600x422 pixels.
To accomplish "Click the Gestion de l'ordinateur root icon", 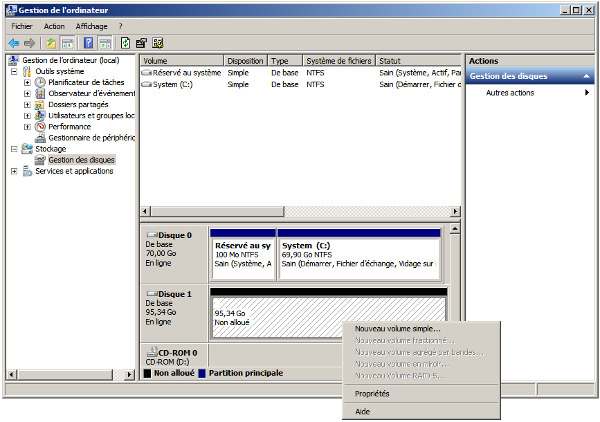I will click(14, 60).
